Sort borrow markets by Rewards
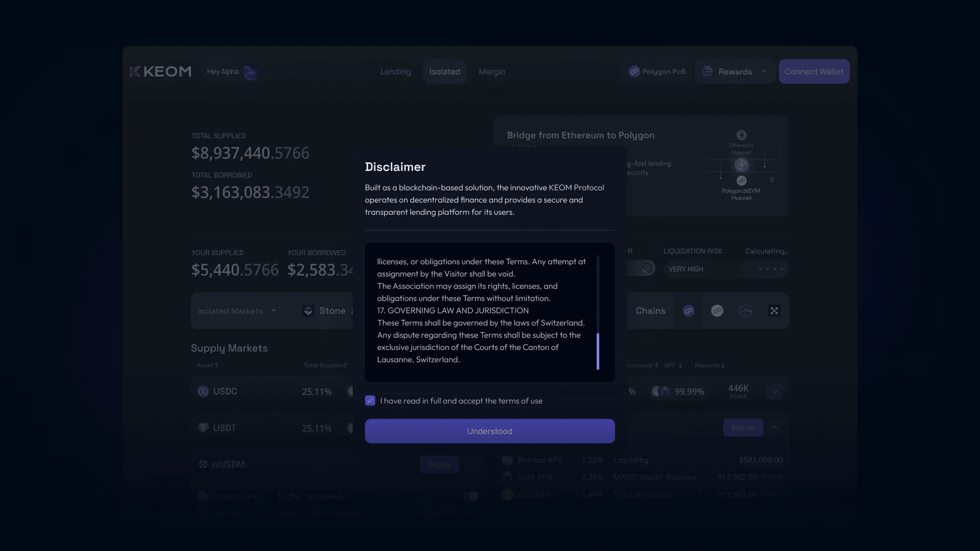The image size is (980, 551). [x=709, y=365]
